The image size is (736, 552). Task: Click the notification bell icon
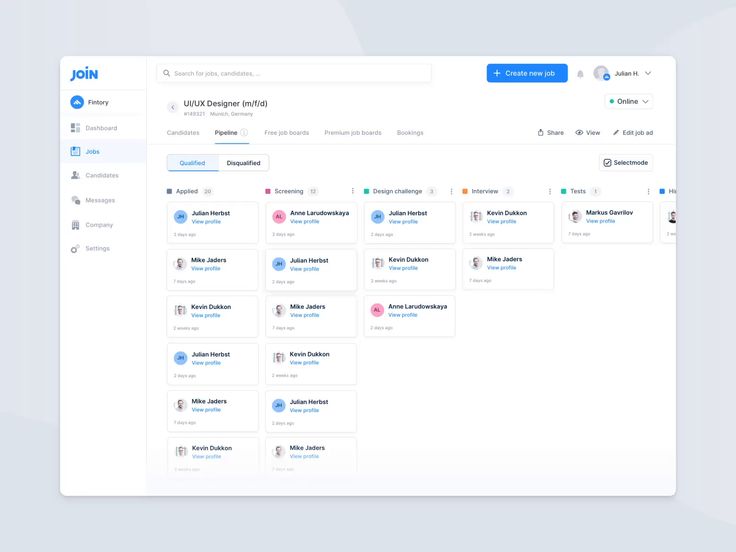pos(580,74)
